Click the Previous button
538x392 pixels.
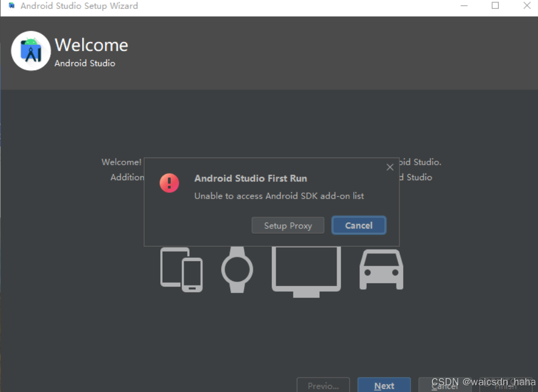pyautogui.click(x=323, y=385)
